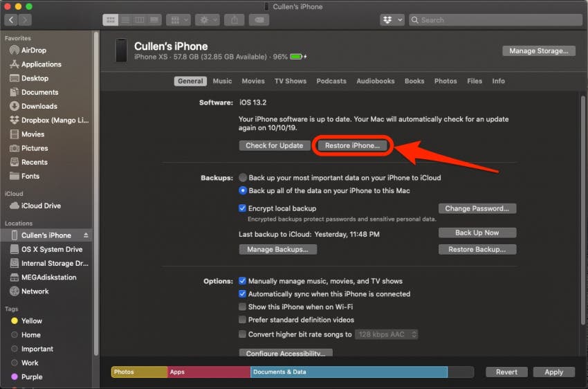The height and width of the screenshot is (389, 588).
Task: Click the Share toolbar icon
Action: pos(235,20)
